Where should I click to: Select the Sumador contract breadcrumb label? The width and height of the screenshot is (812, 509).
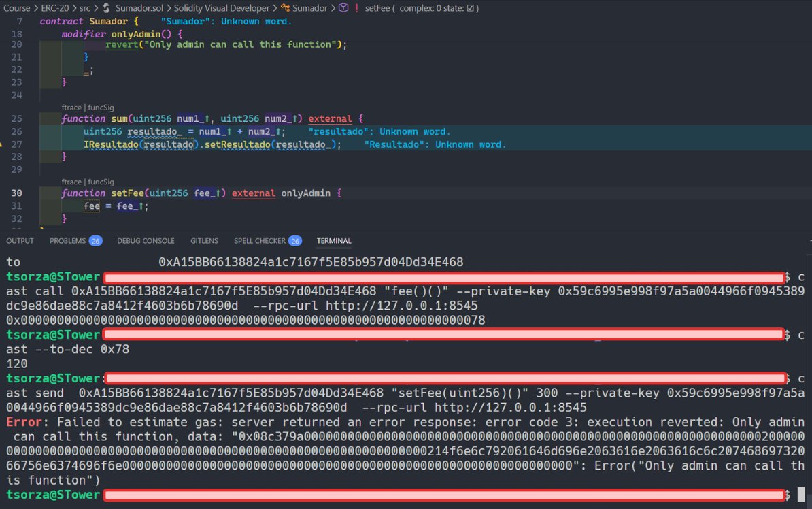pos(309,7)
